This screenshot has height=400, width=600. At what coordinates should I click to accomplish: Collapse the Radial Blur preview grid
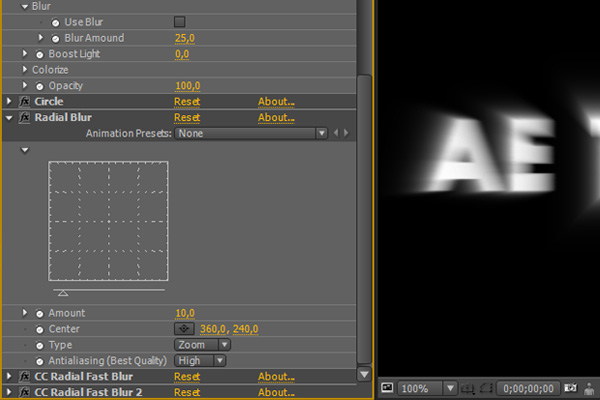click(x=25, y=150)
